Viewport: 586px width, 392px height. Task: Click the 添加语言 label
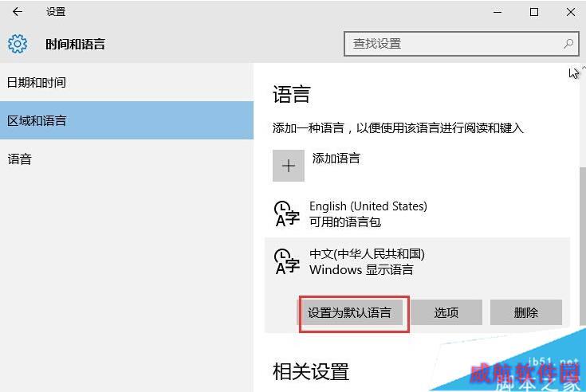tap(336, 159)
